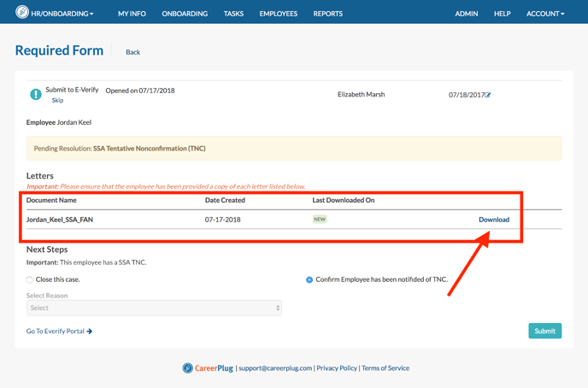This screenshot has height=388, width=588.
Task: Expand the ACCOUNT dropdown menu
Action: pos(545,14)
